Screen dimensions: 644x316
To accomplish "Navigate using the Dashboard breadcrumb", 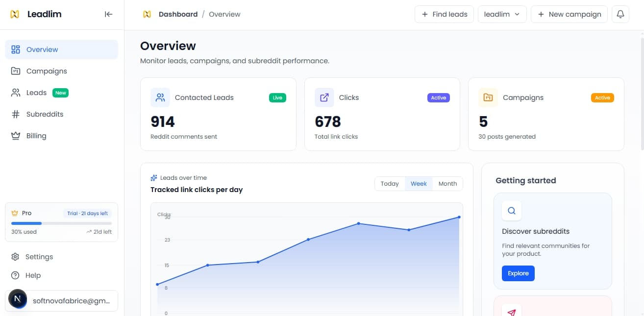I will pyautogui.click(x=177, y=14).
